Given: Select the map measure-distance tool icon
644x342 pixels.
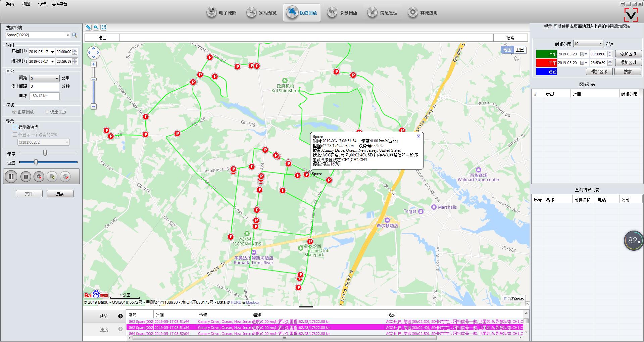Looking at the screenshot, I should click(x=88, y=27).
